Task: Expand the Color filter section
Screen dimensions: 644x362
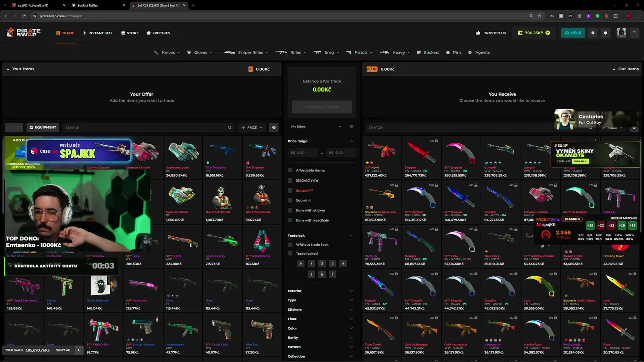Action: tap(321, 328)
